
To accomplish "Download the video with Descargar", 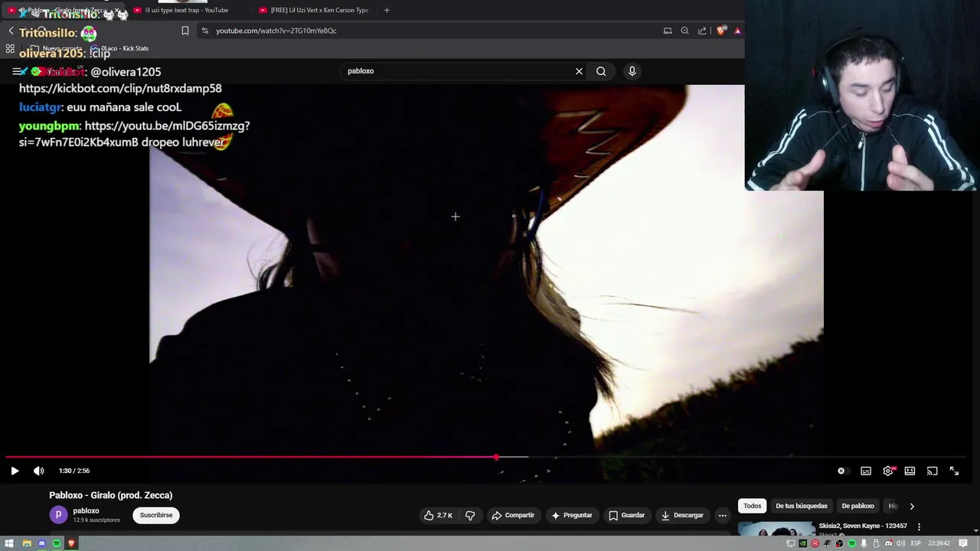I will (x=682, y=515).
